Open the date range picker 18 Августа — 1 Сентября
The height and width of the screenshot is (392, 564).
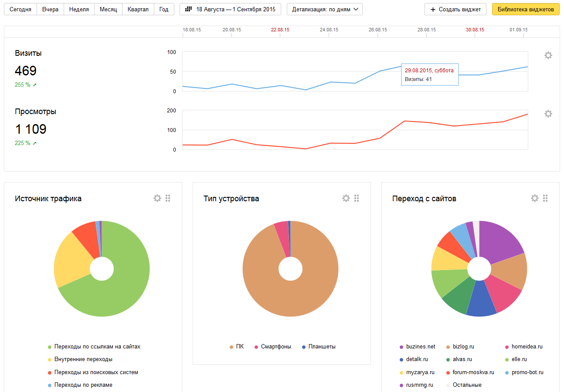coord(230,9)
